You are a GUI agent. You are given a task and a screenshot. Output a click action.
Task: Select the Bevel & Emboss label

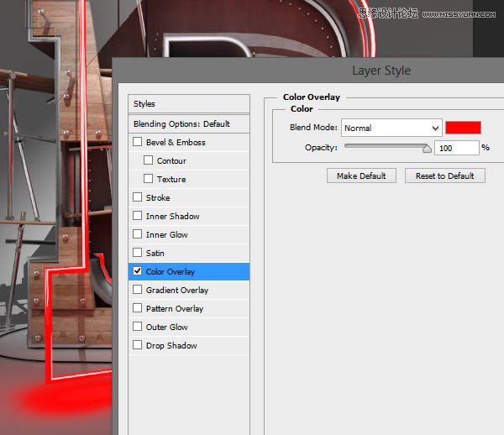click(x=176, y=142)
